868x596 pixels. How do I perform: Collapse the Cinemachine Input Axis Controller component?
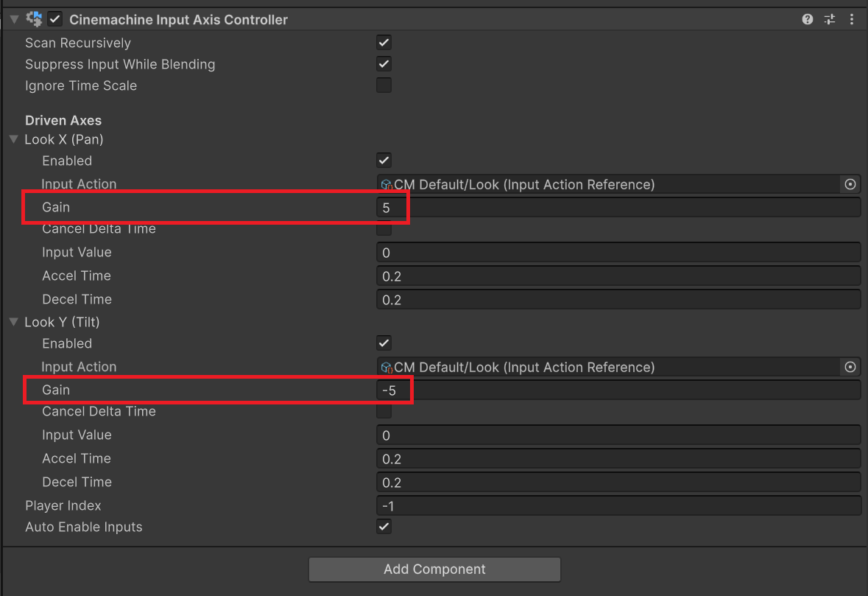coord(14,20)
